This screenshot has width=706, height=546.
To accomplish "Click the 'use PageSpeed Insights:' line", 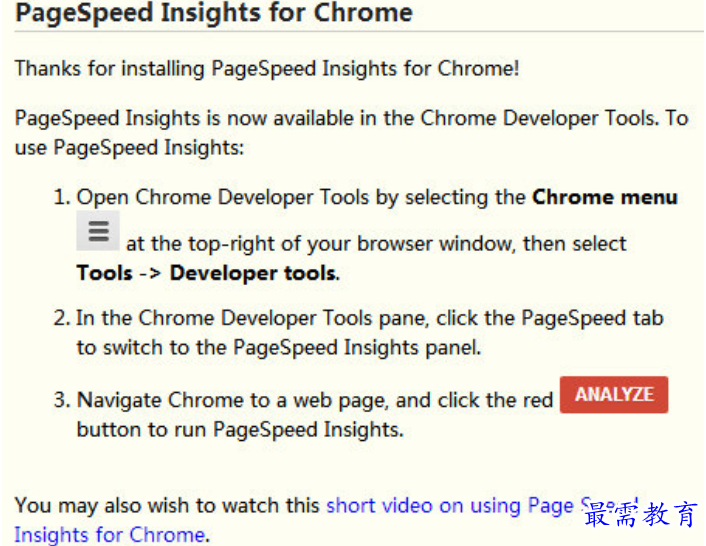I will point(129,148).
